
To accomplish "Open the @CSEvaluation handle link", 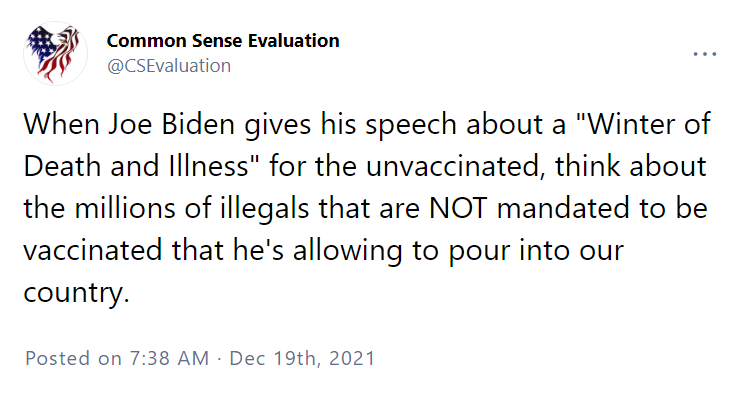I will coord(169,66).
